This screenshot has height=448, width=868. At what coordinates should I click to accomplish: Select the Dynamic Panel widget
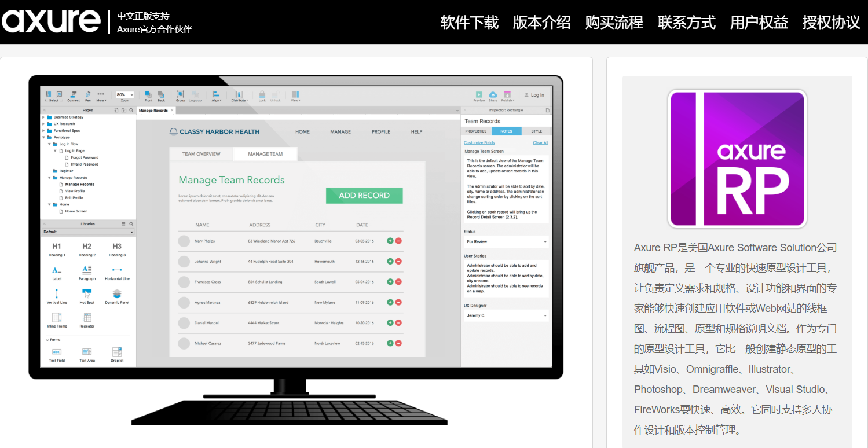coord(117,296)
